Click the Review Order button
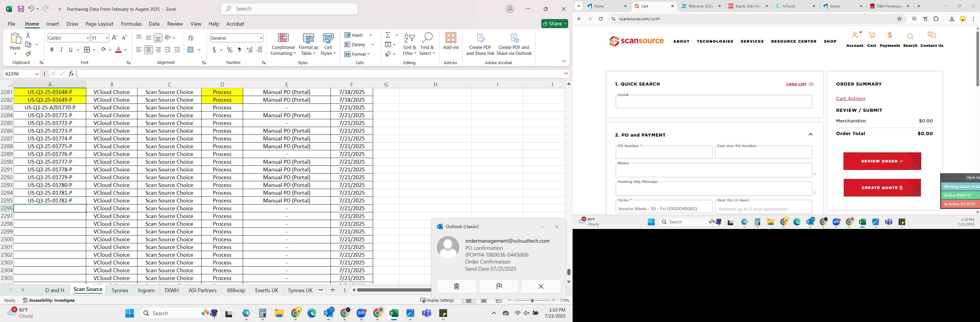This screenshot has height=322, width=980. pos(882,161)
